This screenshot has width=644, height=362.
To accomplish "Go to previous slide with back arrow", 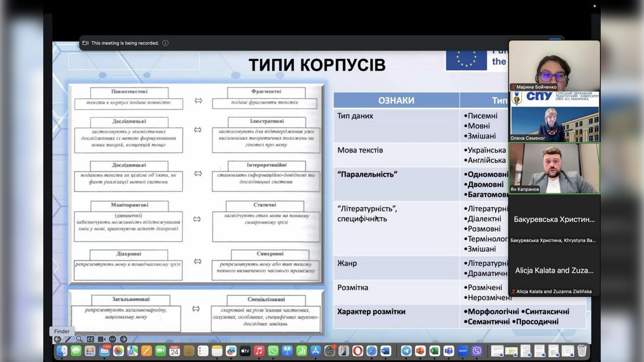I will pyautogui.click(x=57, y=339).
